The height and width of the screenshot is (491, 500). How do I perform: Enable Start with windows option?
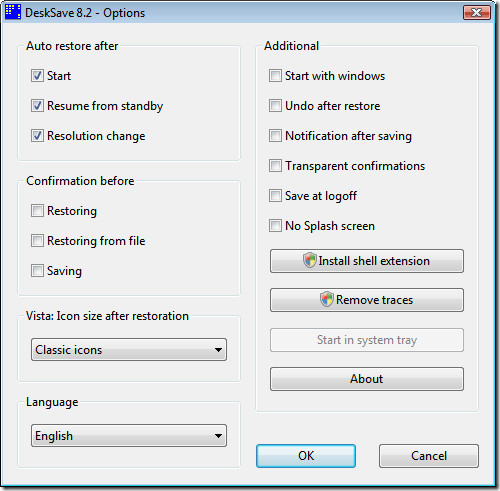275,76
